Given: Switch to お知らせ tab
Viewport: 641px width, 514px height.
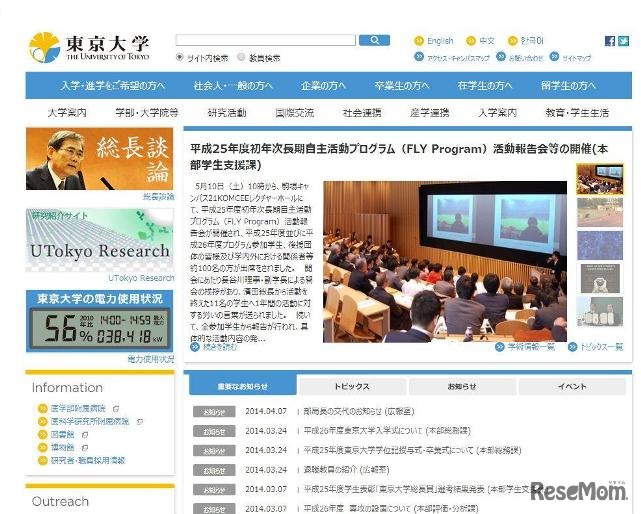Looking at the screenshot, I should pos(462,386).
